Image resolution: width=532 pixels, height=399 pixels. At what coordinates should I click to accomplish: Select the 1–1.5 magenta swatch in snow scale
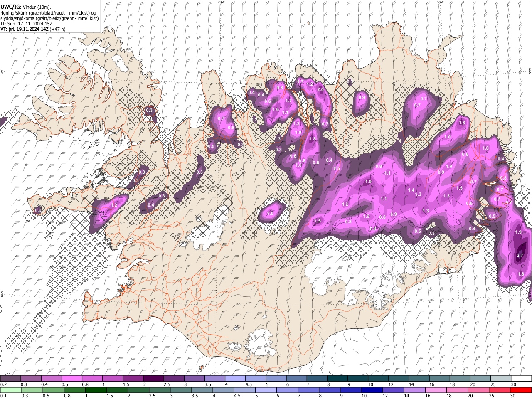point(112,379)
